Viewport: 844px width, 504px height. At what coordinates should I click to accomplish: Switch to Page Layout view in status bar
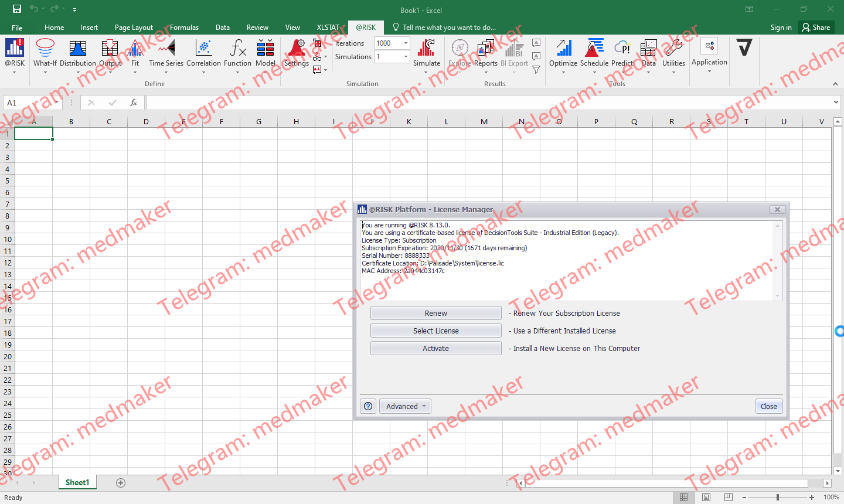click(x=706, y=497)
